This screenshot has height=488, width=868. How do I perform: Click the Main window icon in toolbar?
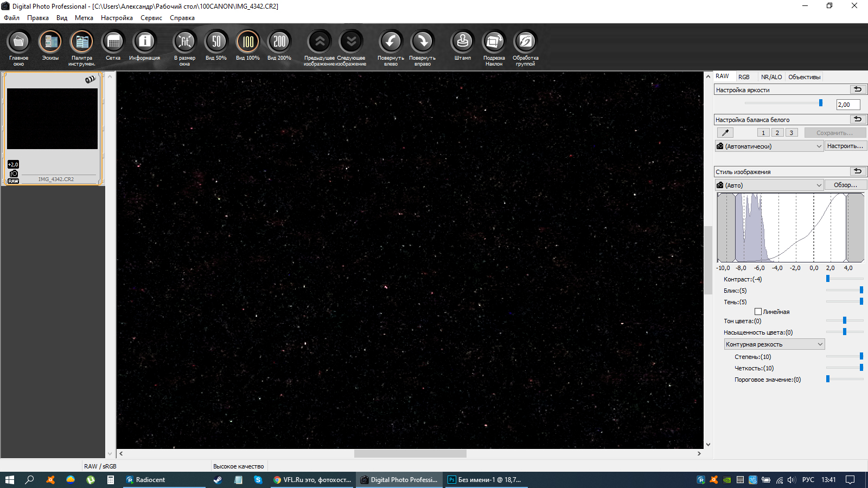tap(18, 42)
